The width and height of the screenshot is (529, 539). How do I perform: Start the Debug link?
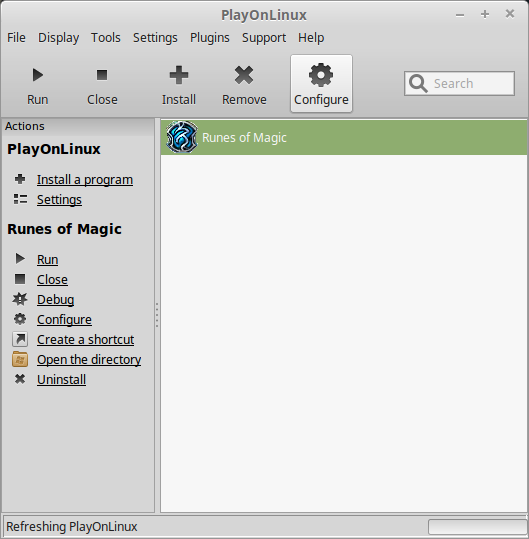[55, 299]
